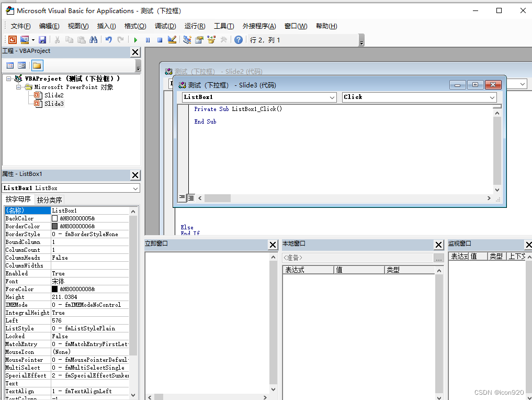Image resolution: width=532 pixels, height=400 pixels.
Task: Toggle Procedure View button in Slide3 code window
Action: [182, 197]
